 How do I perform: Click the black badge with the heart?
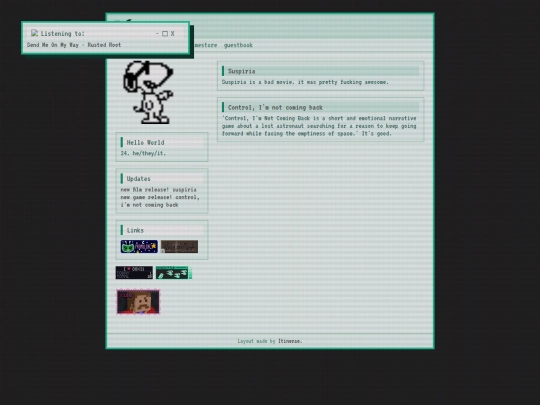tap(134, 272)
